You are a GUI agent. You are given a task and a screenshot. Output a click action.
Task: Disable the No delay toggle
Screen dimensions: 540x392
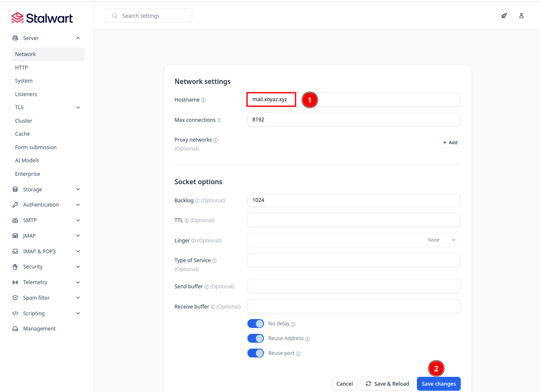pos(255,324)
